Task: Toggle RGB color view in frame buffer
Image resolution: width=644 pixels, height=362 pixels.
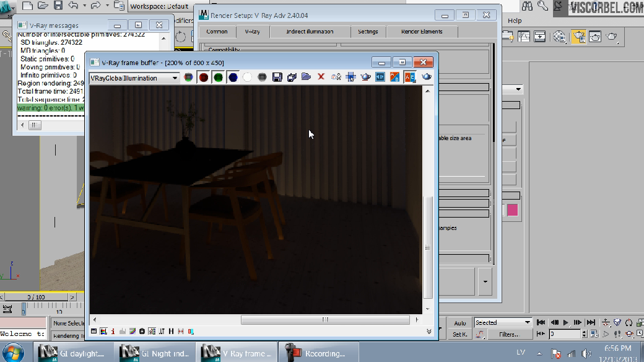Action: tap(188, 77)
